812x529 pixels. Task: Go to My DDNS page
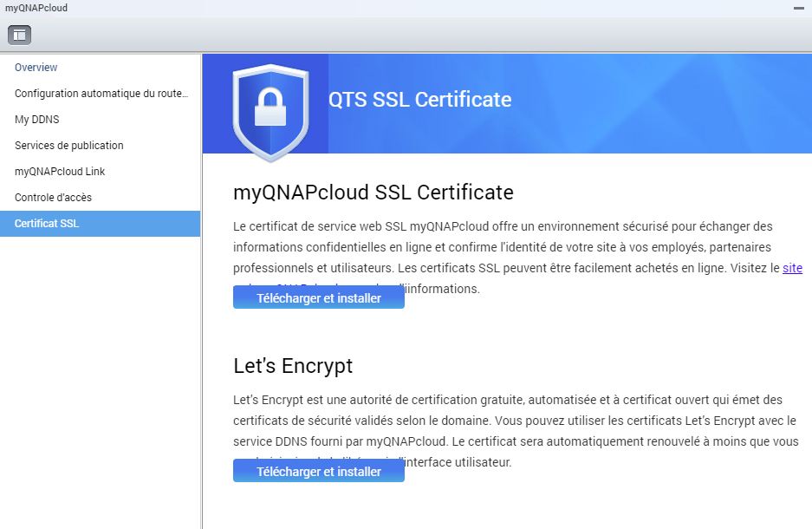pyautogui.click(x=37, y=120)
